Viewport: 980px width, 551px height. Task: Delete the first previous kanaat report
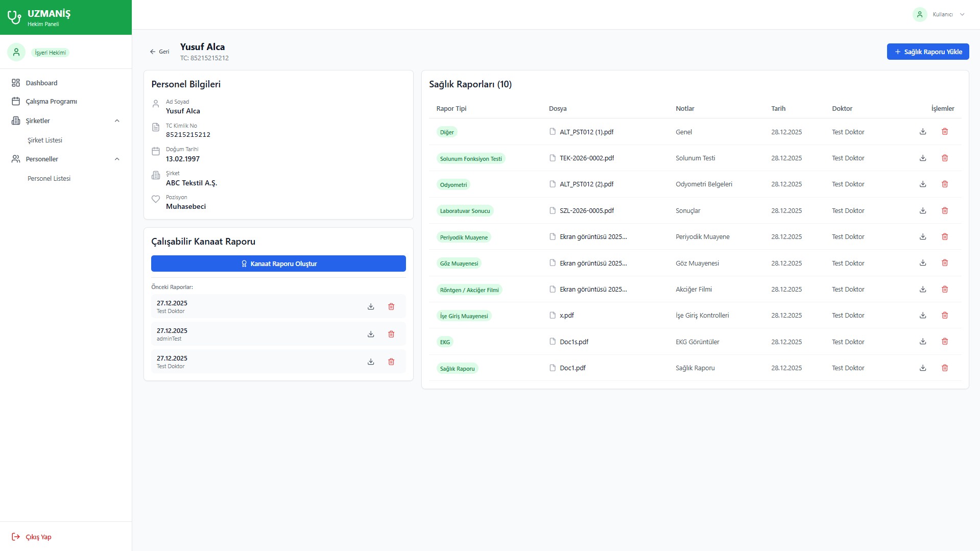(391, 307)
